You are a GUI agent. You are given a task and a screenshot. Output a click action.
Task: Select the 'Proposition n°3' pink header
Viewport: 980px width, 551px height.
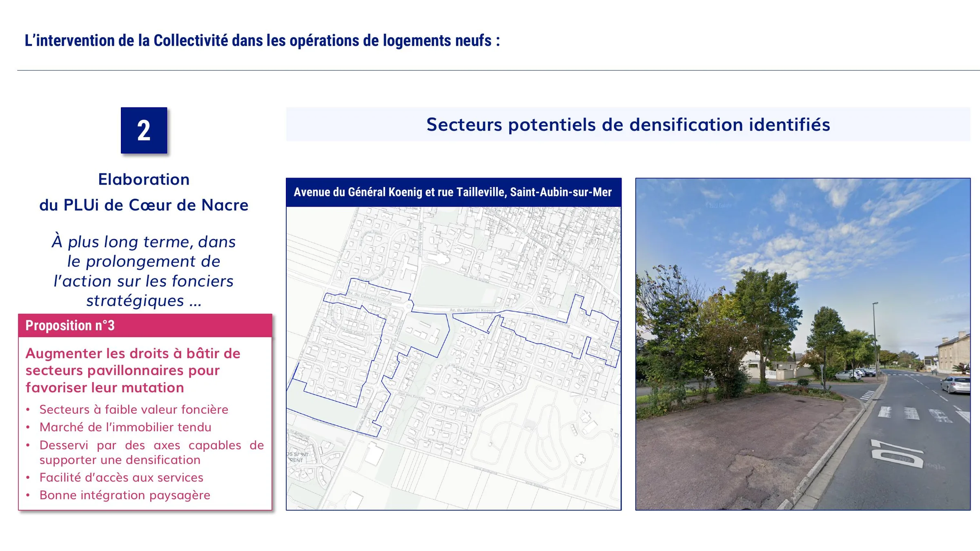coord(145,326)
